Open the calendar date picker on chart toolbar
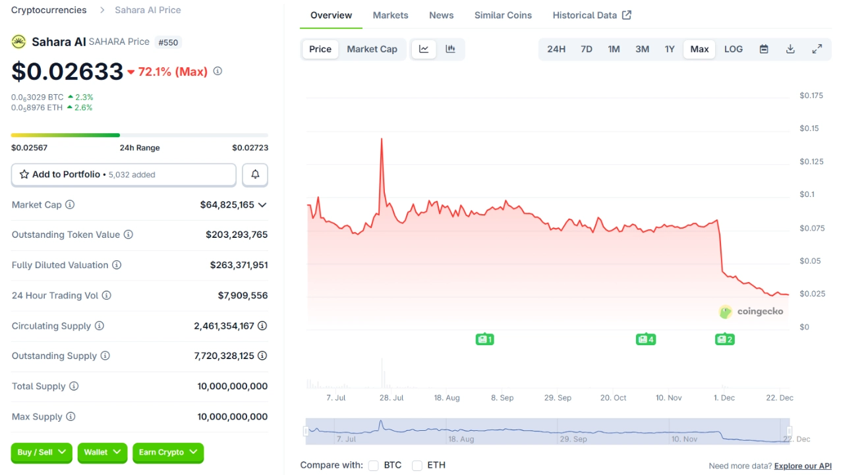Screen dimensions: 868x475 (763, 49)
